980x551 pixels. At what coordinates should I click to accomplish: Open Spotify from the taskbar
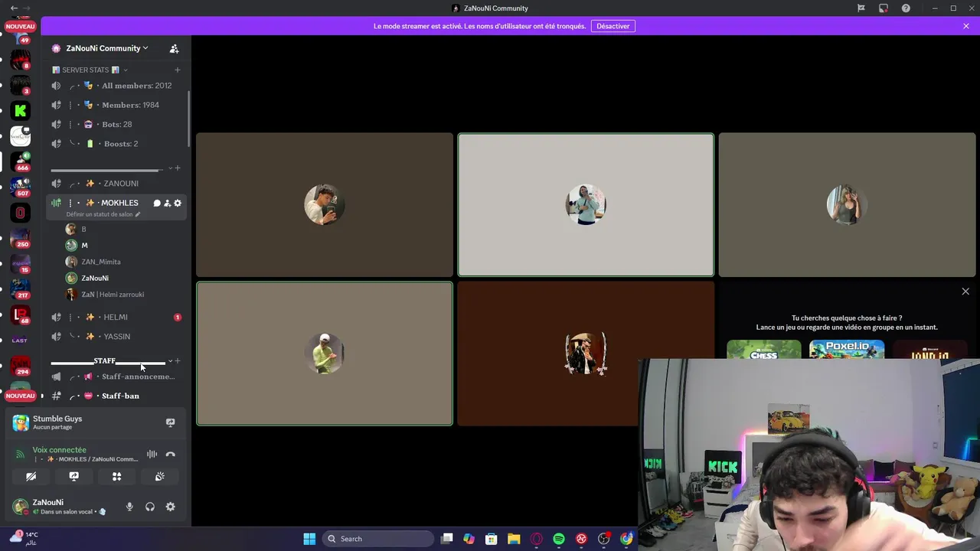pos(559,539)
